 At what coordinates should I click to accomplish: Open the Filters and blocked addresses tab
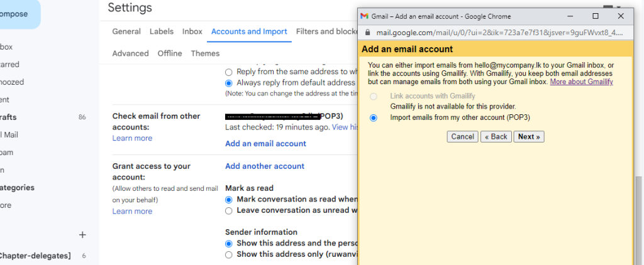(x=326, y=31)
